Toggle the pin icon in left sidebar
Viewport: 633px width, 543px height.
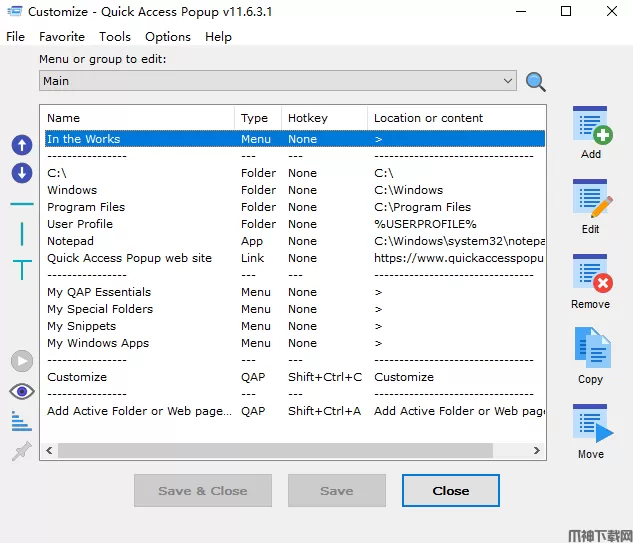coord(21,452)
